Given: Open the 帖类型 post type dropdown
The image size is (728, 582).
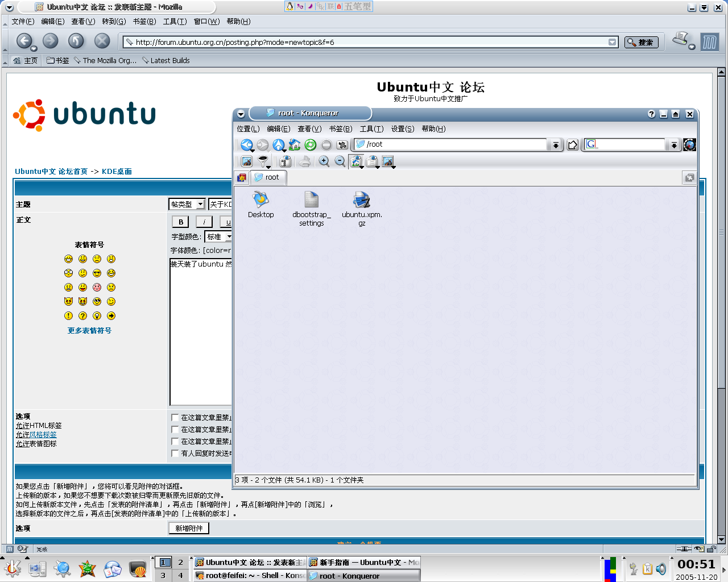Looking at the screenshot, I should pyautogui.click(x=187, y=204).
